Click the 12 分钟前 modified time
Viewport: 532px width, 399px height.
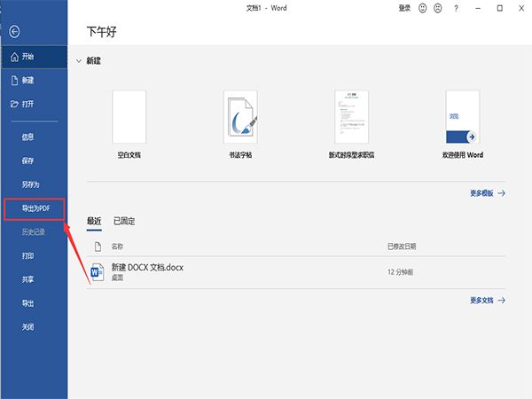click(401, 272)
